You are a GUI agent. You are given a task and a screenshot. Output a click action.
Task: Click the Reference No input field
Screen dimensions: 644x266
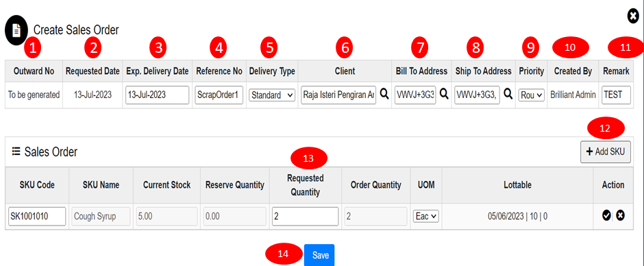coord(219,95)
